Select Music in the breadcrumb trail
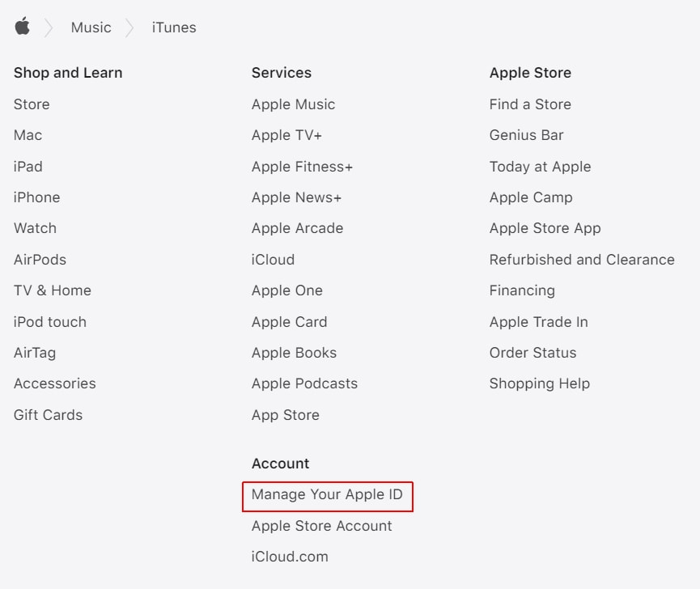 (x=90, y=27)
